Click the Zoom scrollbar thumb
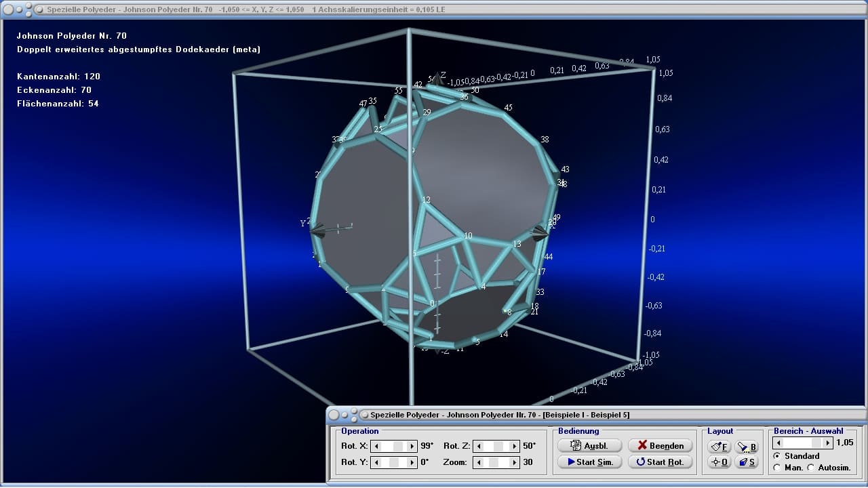 point(492,462)
